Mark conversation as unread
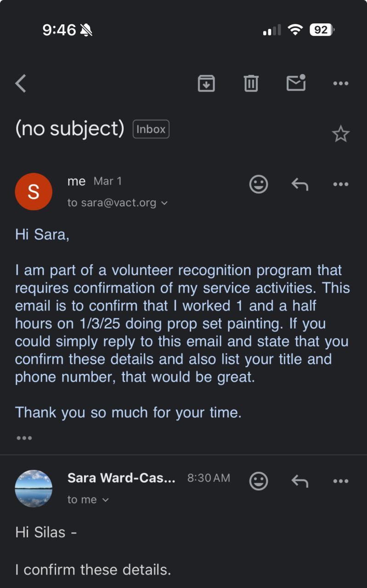The width and height of the screenshot is (367, 588). [296, 83]
